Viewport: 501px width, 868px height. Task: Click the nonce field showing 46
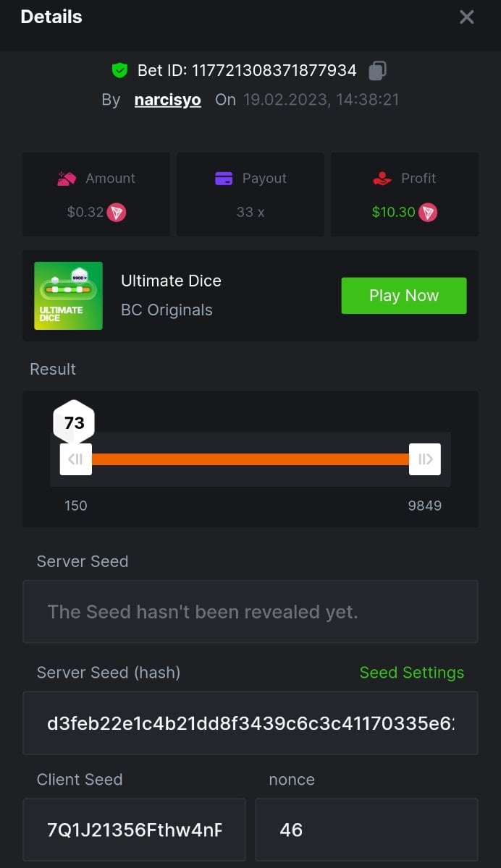pos(366,830)
